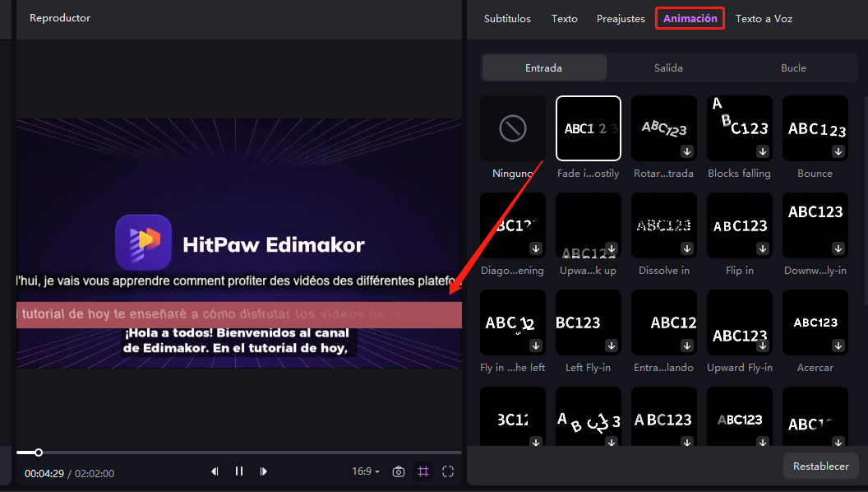Viewport: 868px width, 492px height.
Task: Select the Entra...lando animation preset
Action: pyautogui.click(x=663, y=323)
